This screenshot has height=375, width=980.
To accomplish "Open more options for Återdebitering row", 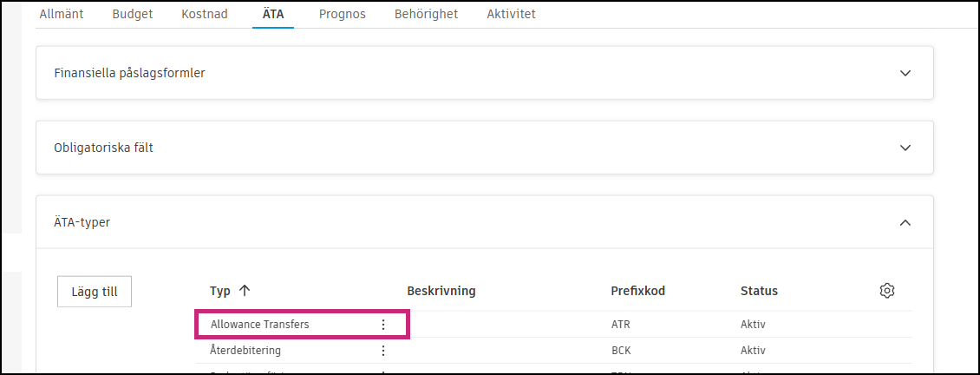I will pyautogui.click(x=383, y=351).
